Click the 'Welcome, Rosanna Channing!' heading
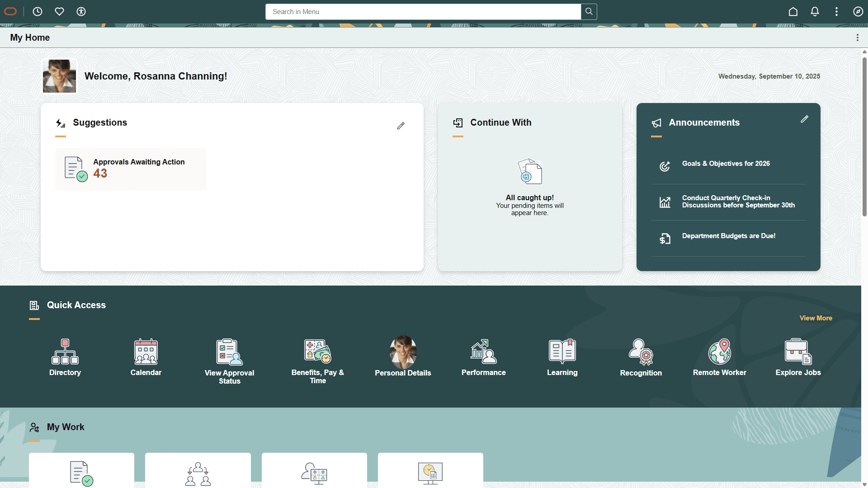The image size is (868, 488). tap(156, 76)
